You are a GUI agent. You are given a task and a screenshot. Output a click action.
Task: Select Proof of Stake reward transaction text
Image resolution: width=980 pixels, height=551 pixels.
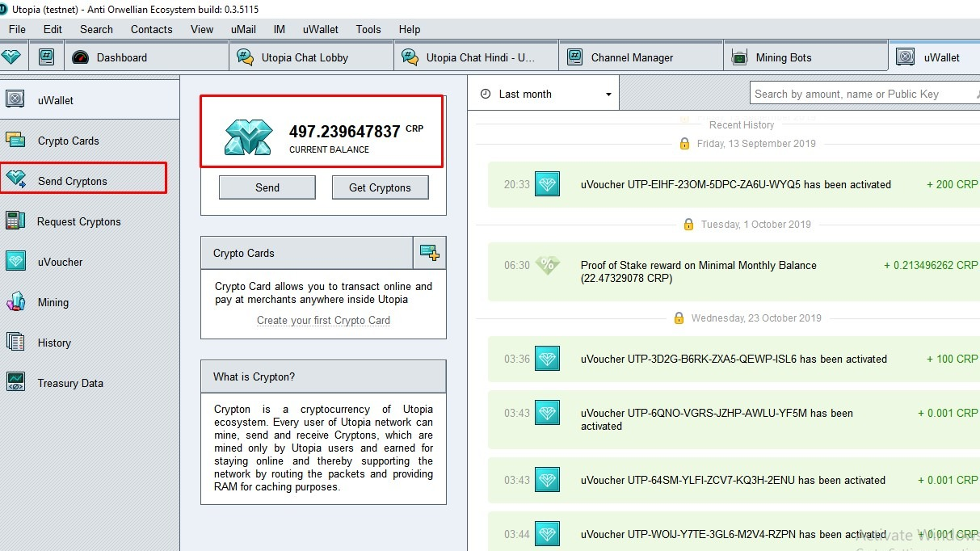coord(699,271)
